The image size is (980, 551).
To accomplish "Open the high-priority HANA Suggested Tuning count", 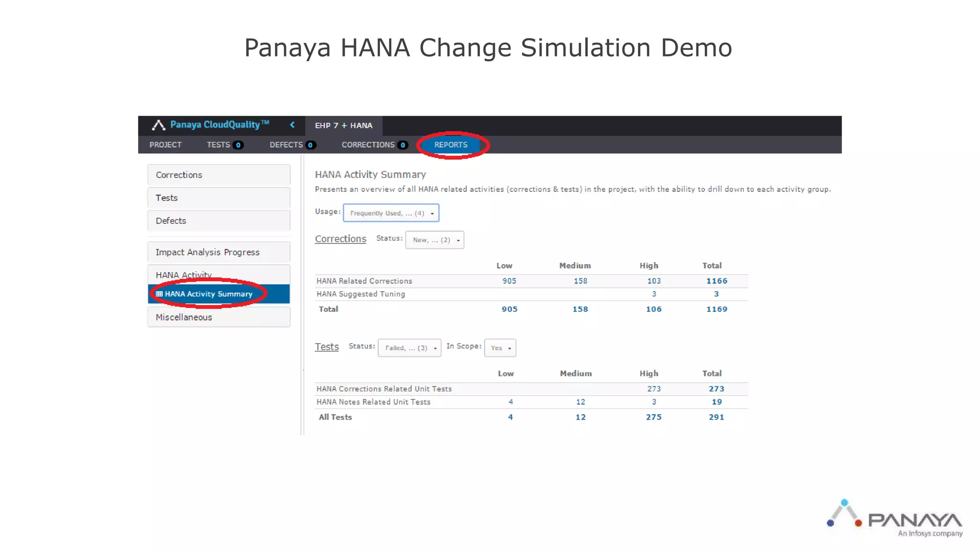I will pos(654,294).
